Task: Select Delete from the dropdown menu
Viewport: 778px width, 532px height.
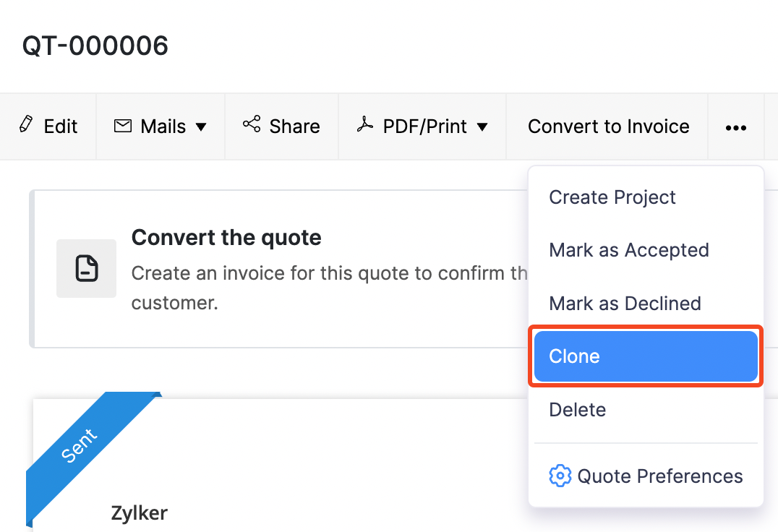Action: 577,410
